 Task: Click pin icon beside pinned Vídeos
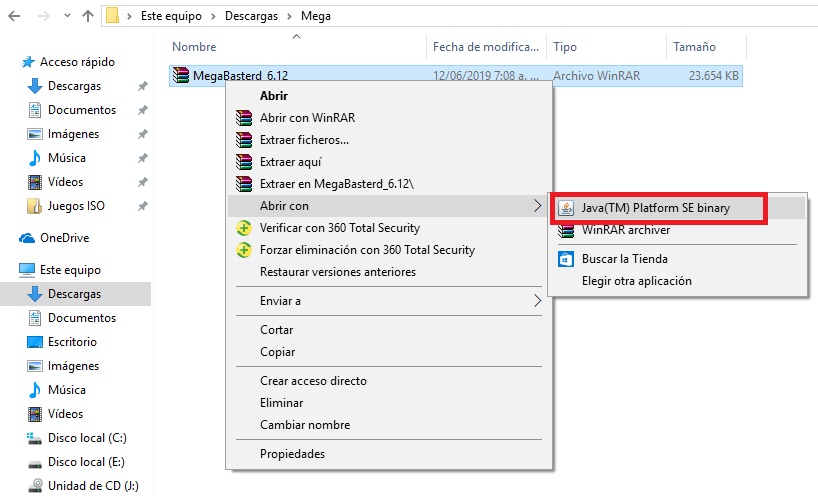pos(142,182)
